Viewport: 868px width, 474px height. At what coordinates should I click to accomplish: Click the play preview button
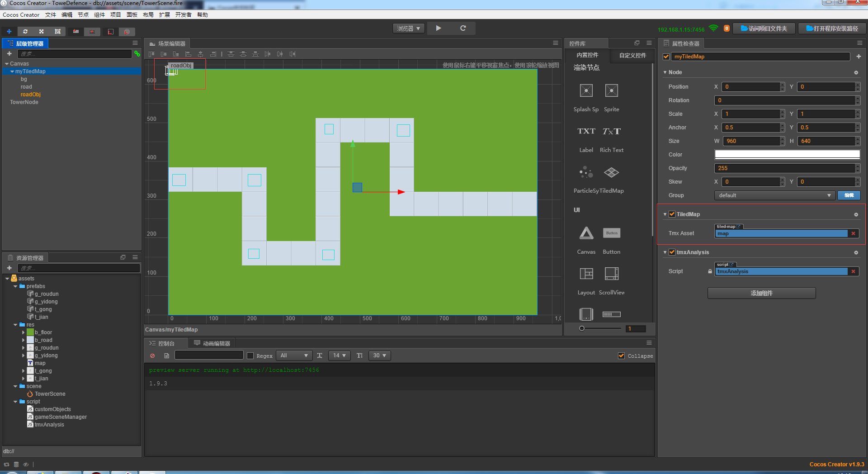pyautogui.click(x=439, y=28)
